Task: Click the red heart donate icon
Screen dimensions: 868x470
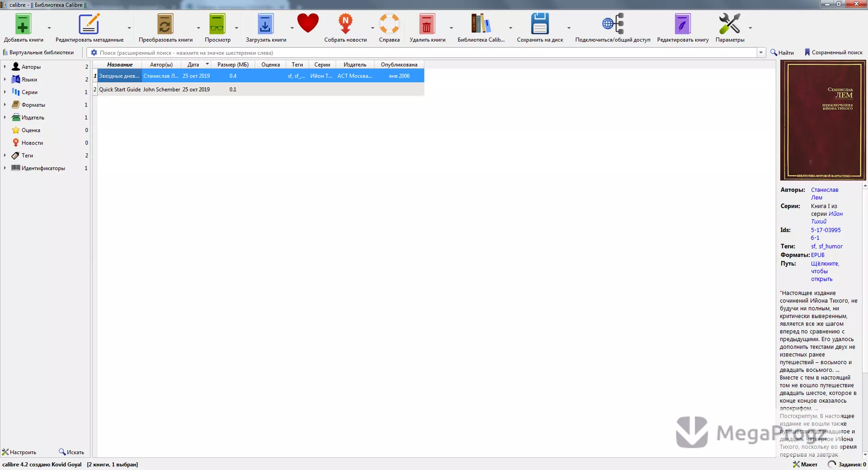Action: (308, 23)
